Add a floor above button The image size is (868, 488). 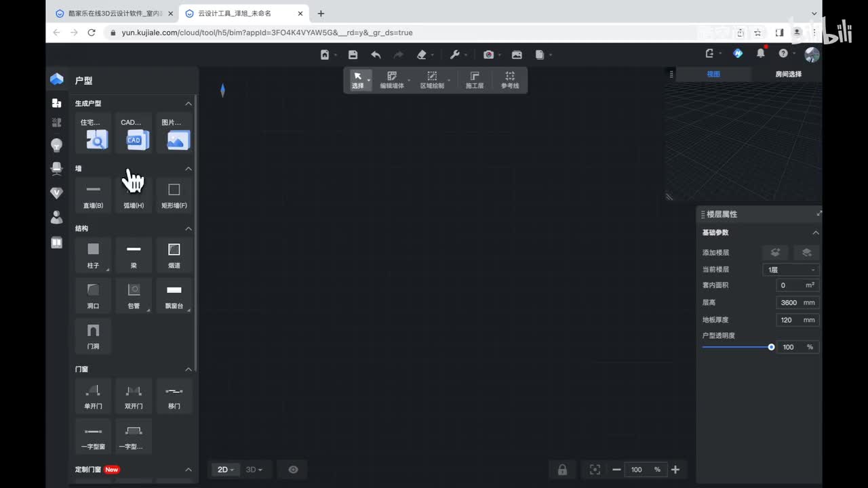coord(775,252)
